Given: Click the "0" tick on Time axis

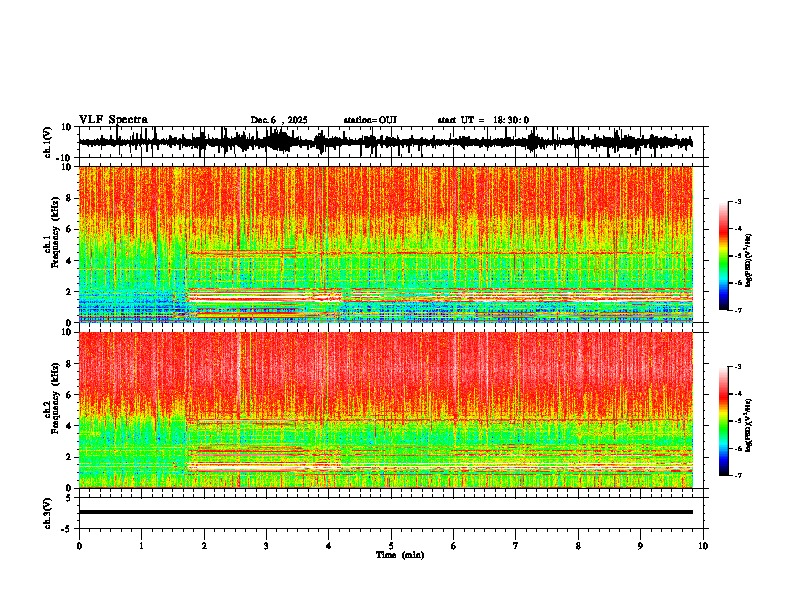Looking at the screenshot, I should click(79, 546).
